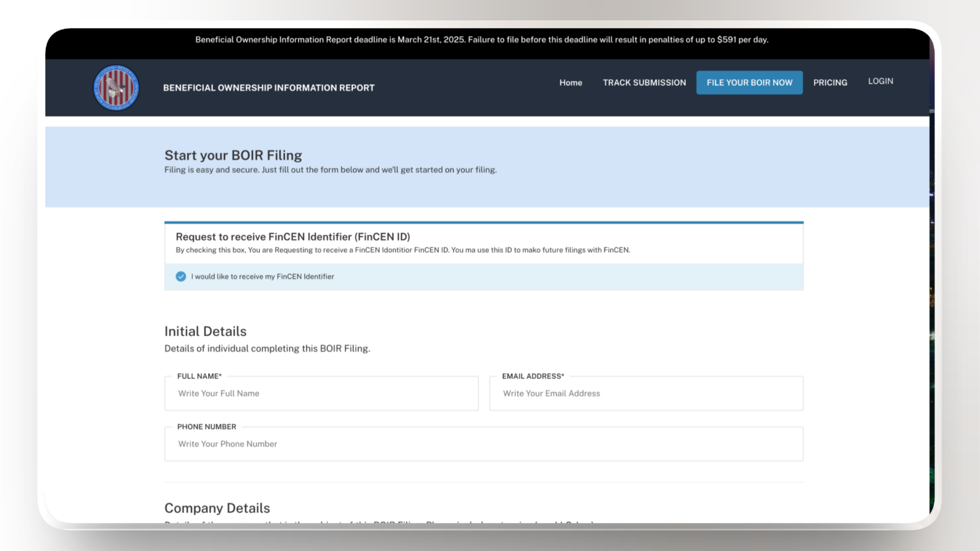Click the EMAIL ADDRESS* field label

click(533, 376)
